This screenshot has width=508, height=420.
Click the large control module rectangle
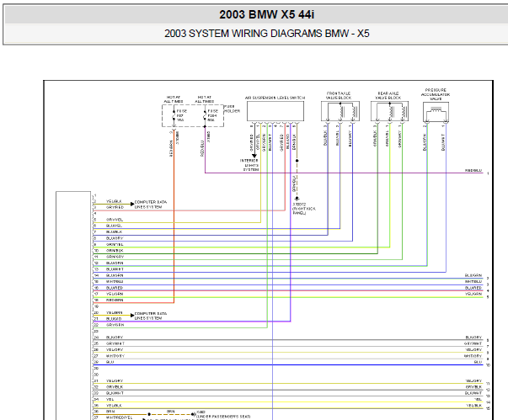pyautogui.click(x=73, y=306)
